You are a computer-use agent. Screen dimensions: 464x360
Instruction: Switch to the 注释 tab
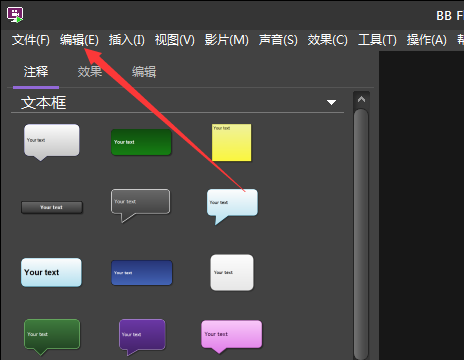(x=36, y=72)
